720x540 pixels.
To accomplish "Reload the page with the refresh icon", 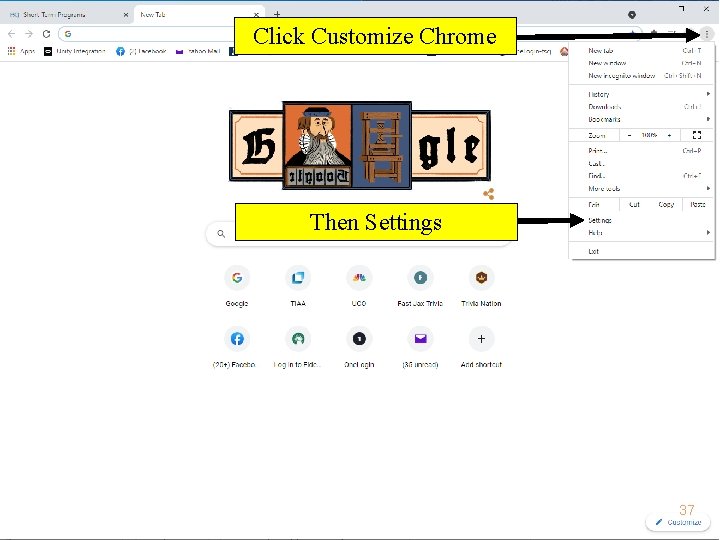I will click(46, 34).
